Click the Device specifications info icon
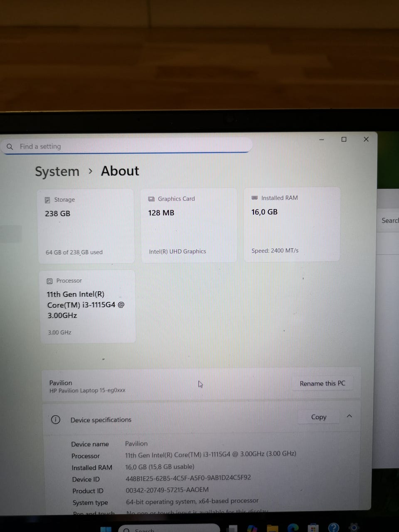Viewport: 399px width, 532px height. tap(56, 420)
